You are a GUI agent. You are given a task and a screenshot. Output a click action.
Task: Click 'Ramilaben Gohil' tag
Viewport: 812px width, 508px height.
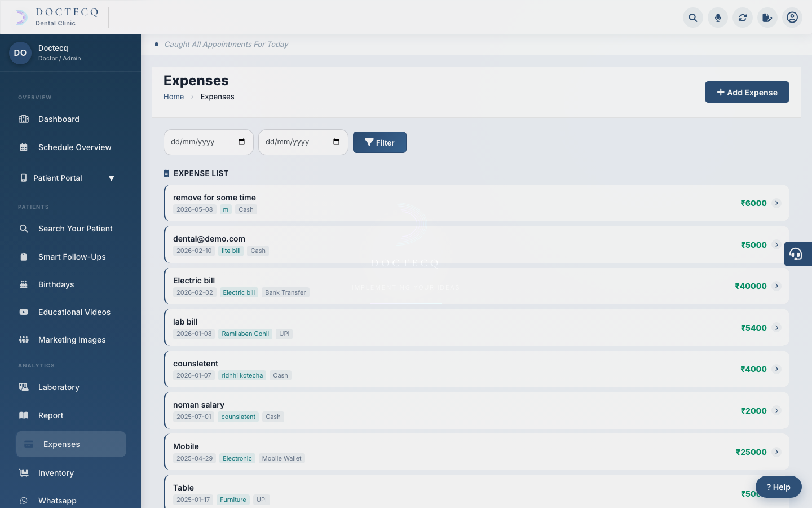[245, 334]
